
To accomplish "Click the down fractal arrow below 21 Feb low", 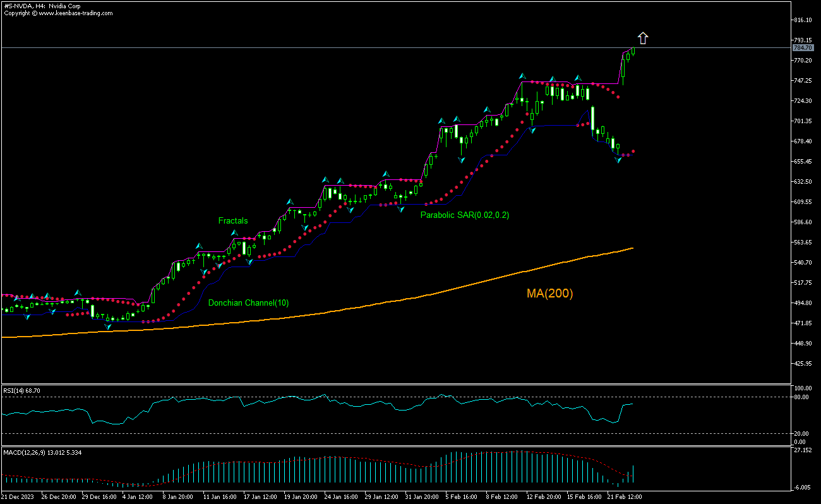I will (618, 160).
